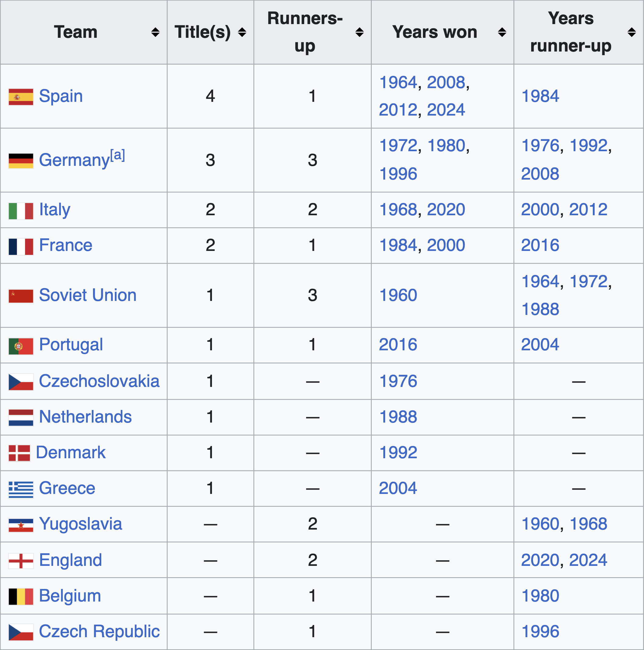644x650 pixels.
Task: Follow the Netherlands team link
Action: click(x=85, y=417)
